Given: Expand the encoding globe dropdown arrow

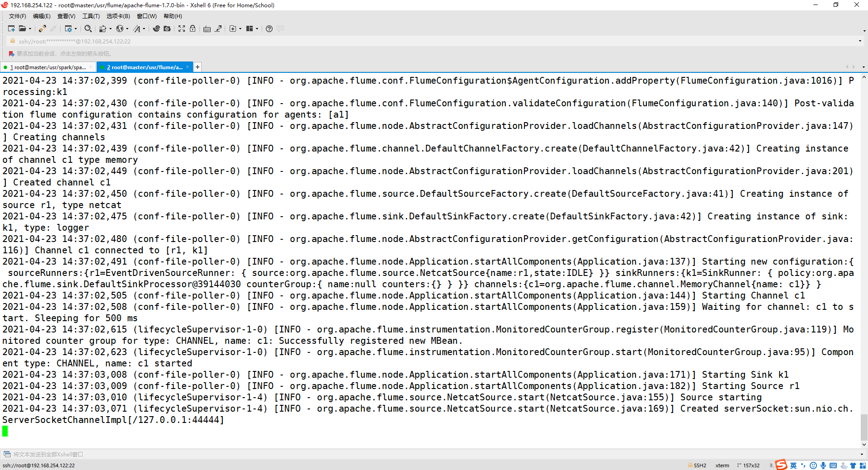Looking at the screenshot, I should 127,28.
